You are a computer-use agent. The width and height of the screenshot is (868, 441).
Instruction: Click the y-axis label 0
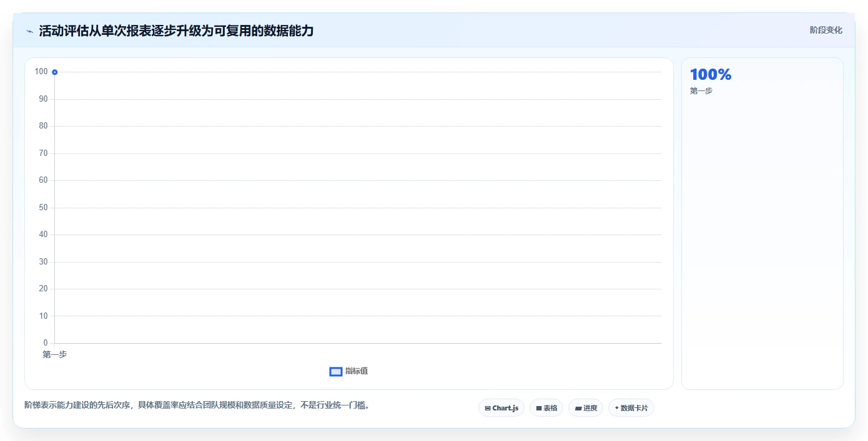[46, 343]
